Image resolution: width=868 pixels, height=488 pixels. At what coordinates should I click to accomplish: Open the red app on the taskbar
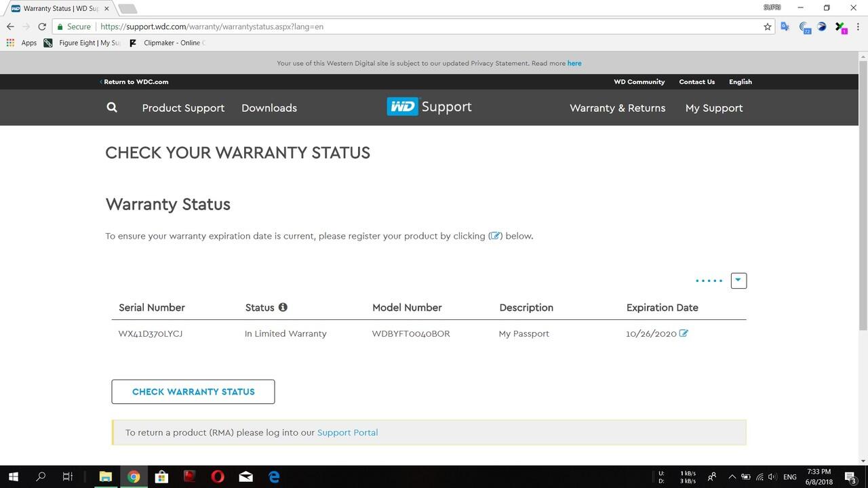189,476
